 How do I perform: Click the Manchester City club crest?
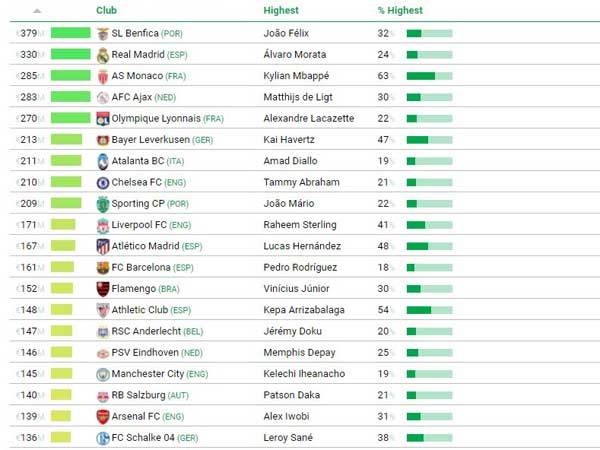102,374
